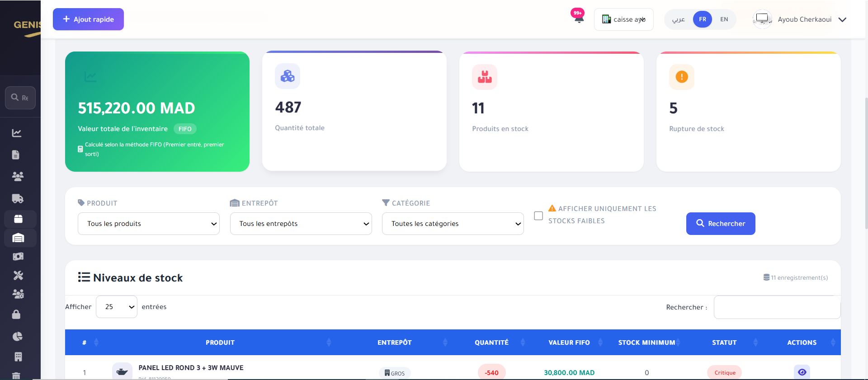View details of PANEL LED ROND with eye icon
Screen dimensions: 868x380
click(802, 372)
